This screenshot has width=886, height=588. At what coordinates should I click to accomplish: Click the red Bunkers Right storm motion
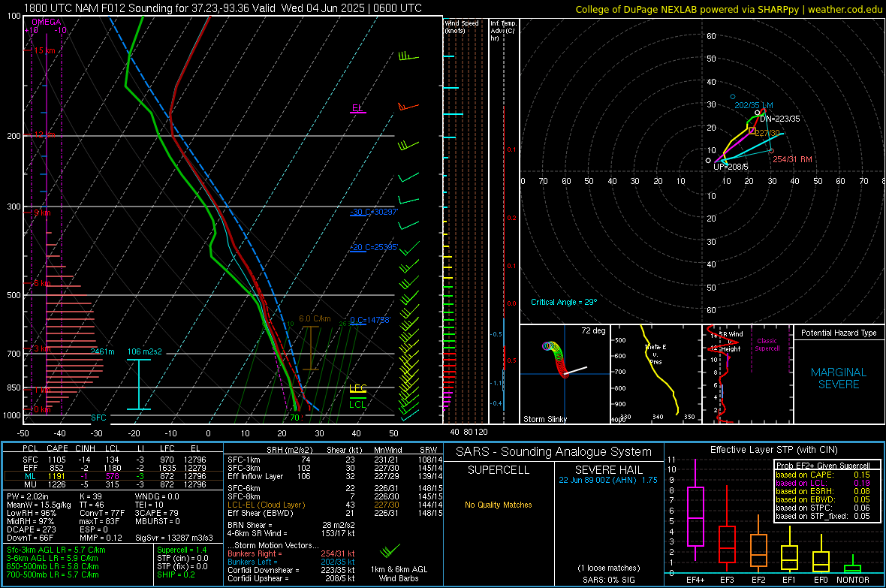pos(291,553)
